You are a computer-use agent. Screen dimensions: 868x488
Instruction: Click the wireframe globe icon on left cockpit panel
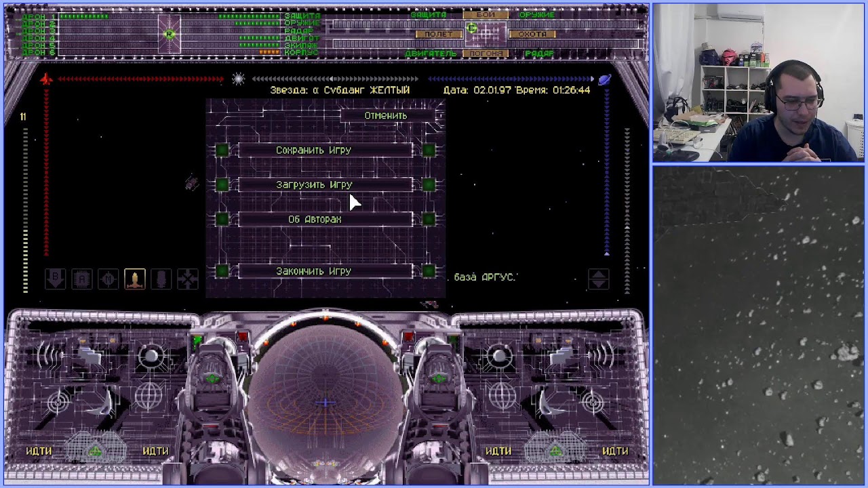(x=148, y=396)
